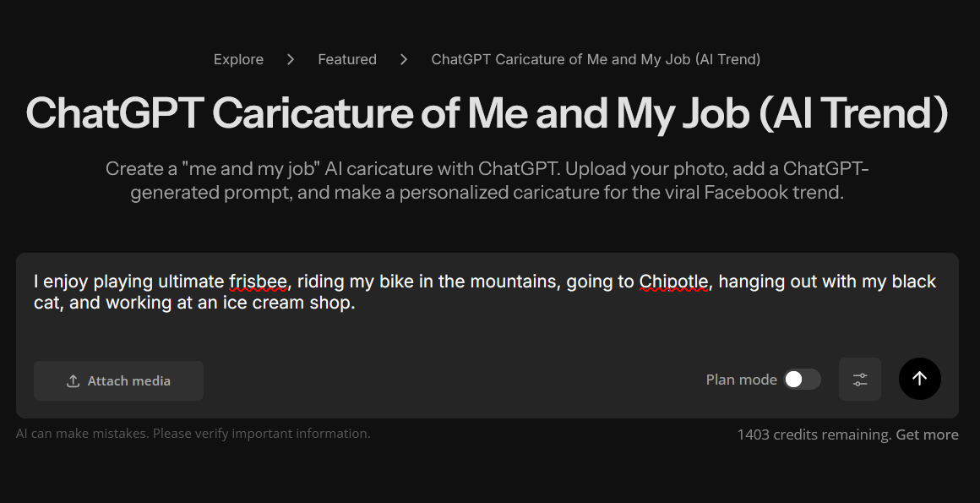Enable the Plan mode toggle switch

point(802,380)
